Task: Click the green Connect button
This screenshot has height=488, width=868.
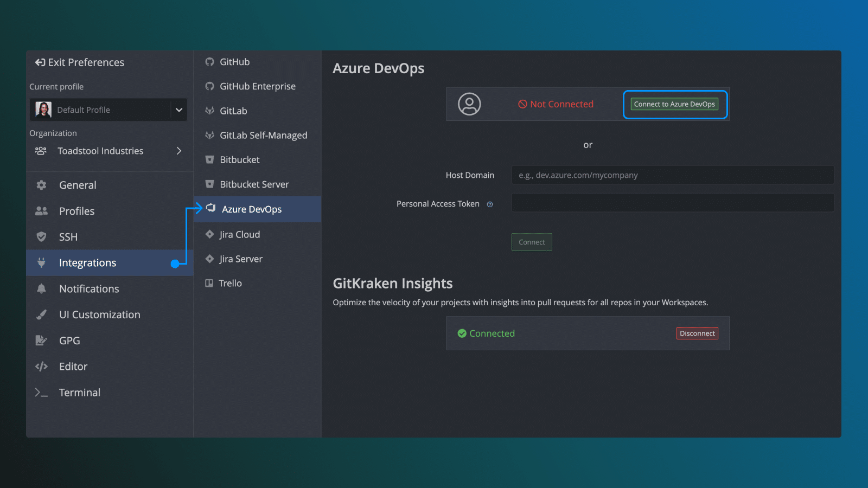Action: point(532,242)
